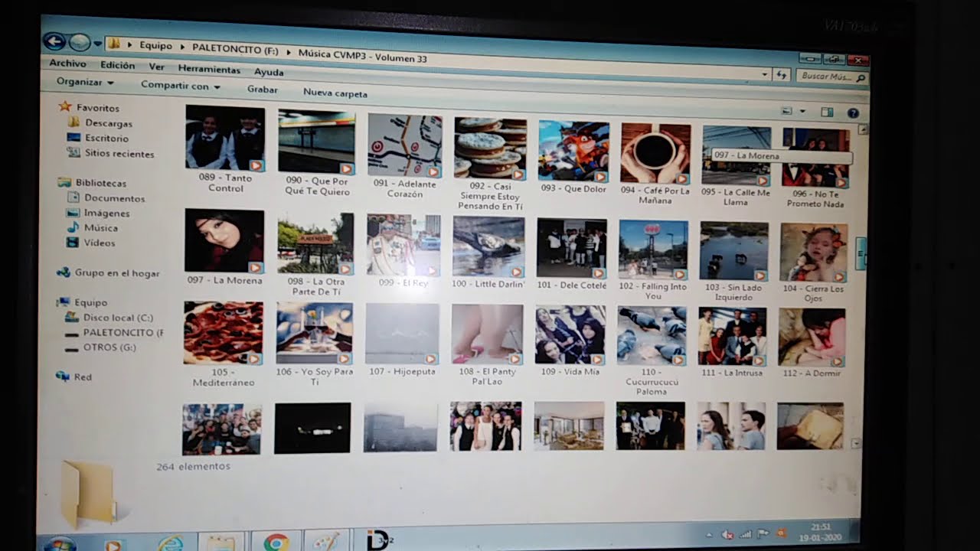Viewport: 980px width, 551px height.
Task: Open the Windows Start button
Action: [x=60, y=544]
